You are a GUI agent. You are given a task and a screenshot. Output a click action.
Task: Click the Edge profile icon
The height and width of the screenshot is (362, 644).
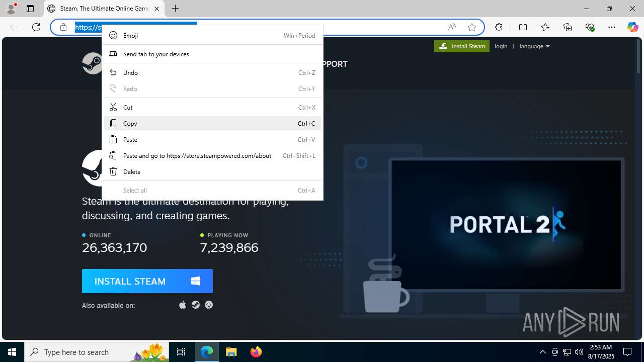coord(11,9)
